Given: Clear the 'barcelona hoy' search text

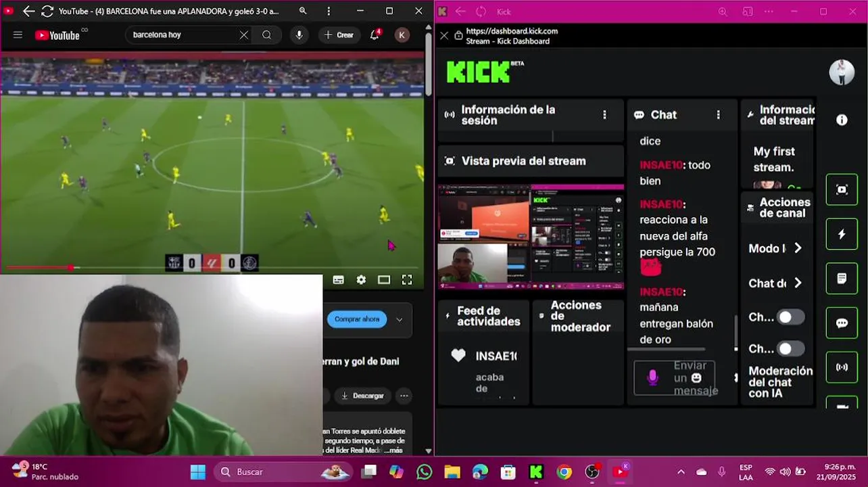Looking at the screenshot, I should point(244,35).
